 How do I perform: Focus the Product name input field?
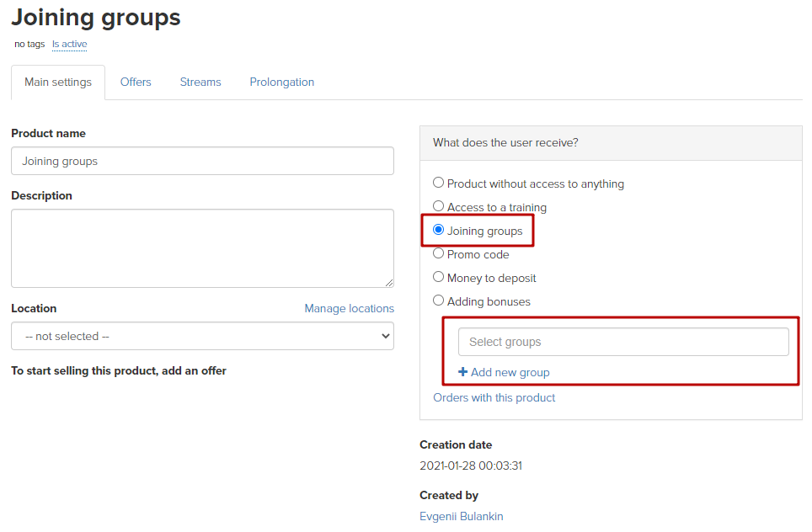coord(202,161)
